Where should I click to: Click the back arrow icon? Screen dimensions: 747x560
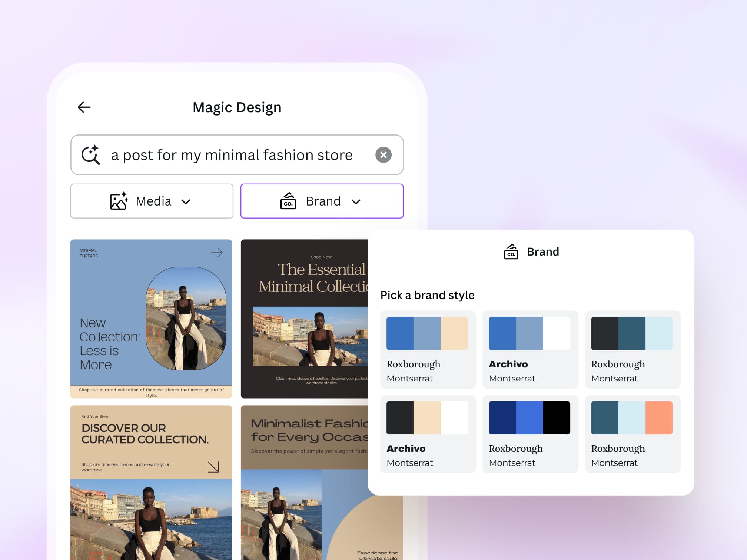pyautogui.click(x=84, y=107)
